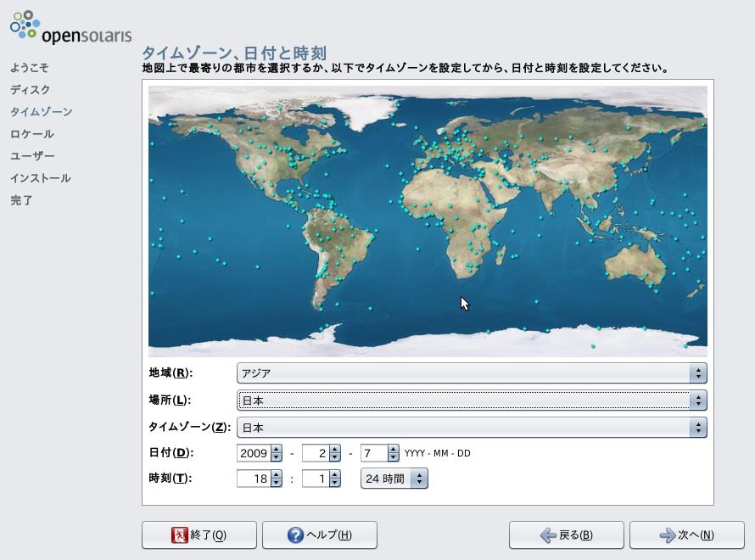Click the blue question mark help icon
Screen dimensions: 755x560
point(295,535)
